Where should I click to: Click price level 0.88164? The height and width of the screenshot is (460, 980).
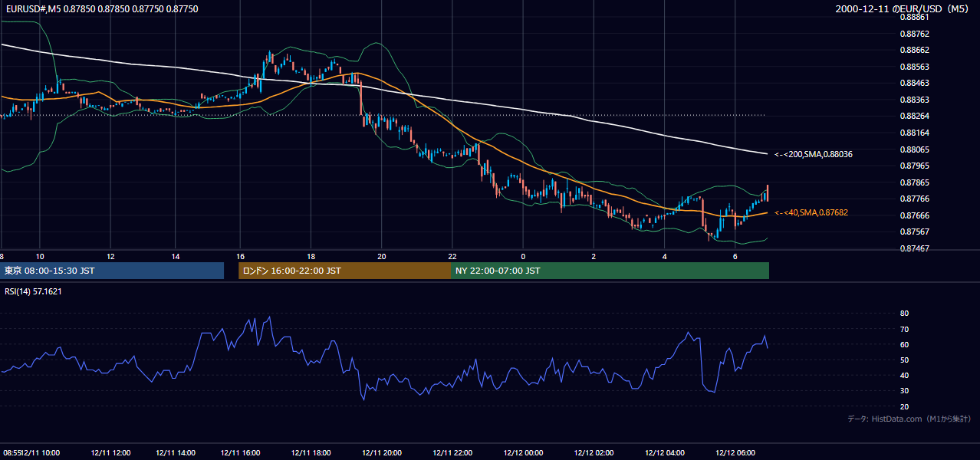pyautogui.click(x=914, y=133)
